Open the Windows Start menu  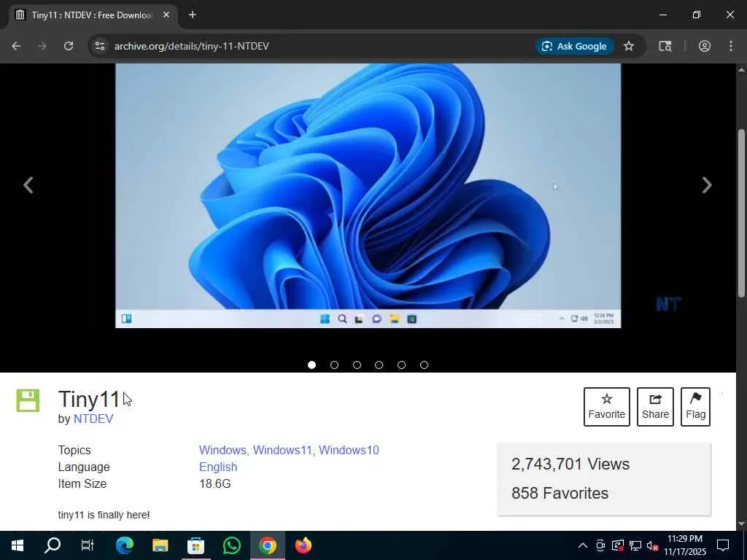click(18, 545)
